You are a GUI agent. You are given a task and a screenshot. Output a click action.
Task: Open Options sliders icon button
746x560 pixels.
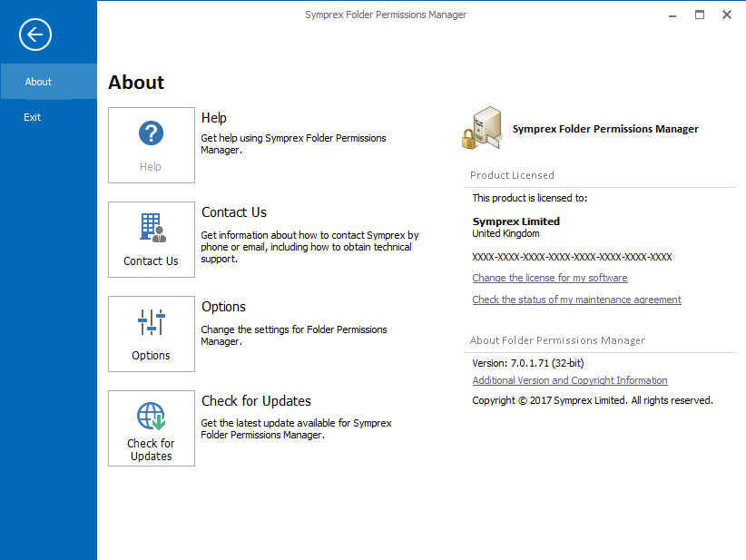152,334
